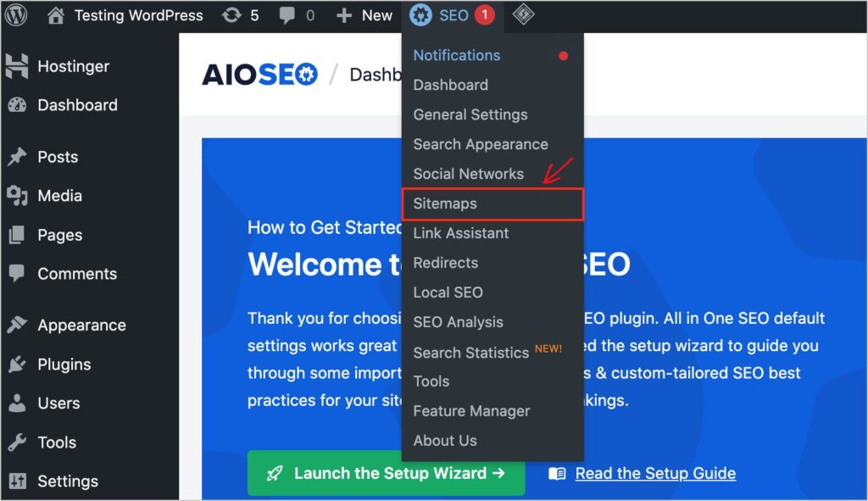Image resolution: width=868 pixels, height=501 pixels.
Task: Open Appearance in the sidebar
Action: (x=81, y=326)
